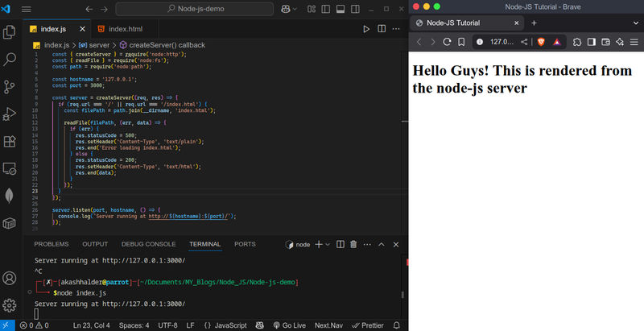Toggle the primary side bar

point(326,9)
